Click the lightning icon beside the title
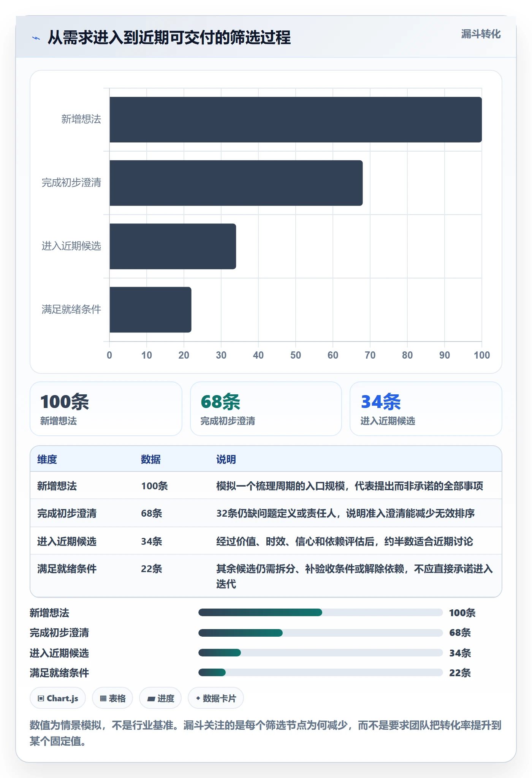The image size is (532, 778). coord(36,38)
